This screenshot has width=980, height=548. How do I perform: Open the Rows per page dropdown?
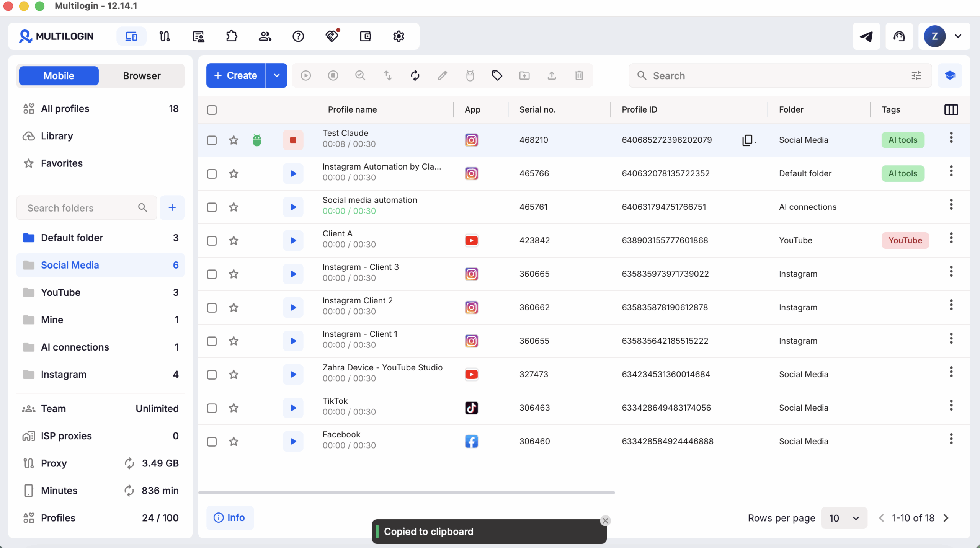[844, 518]
